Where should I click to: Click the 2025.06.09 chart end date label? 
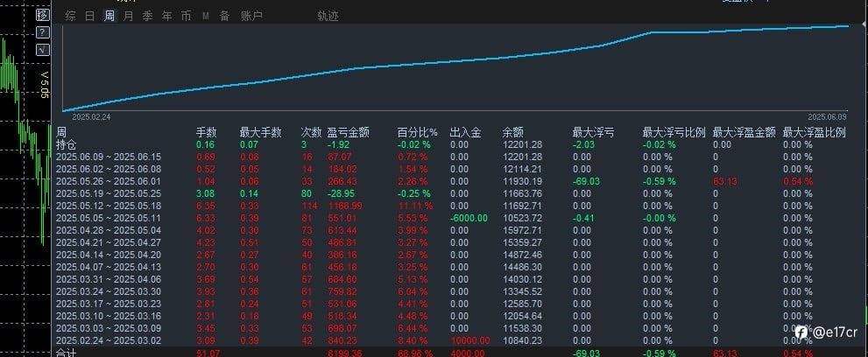coord(827,117)
